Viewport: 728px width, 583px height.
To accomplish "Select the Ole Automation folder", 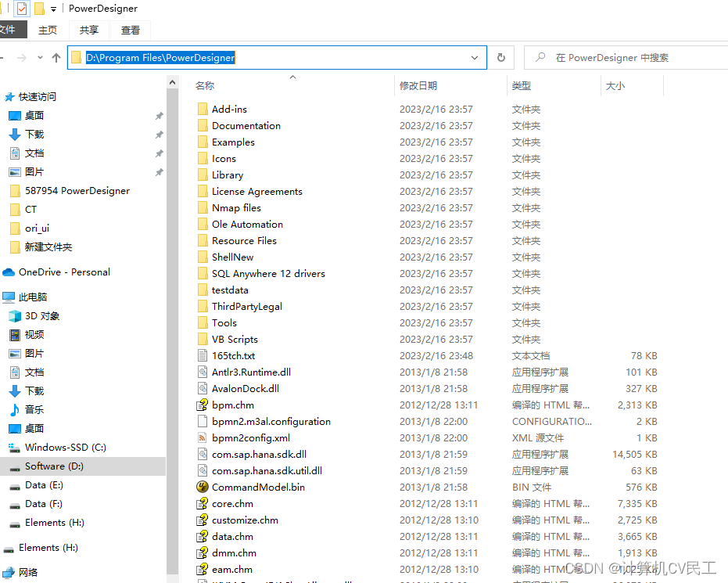I will tap(247, 225).
